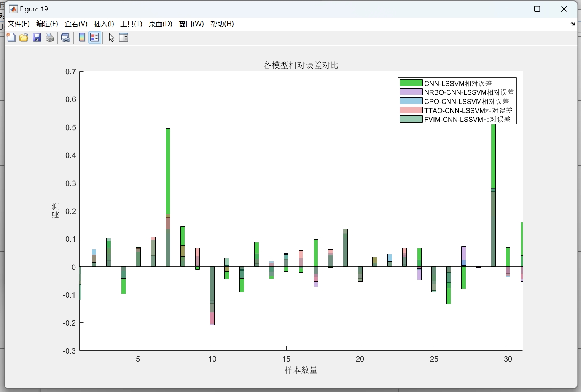Viewport: 581px width, 392px height.
Task: Click the MATLAB logo in the title bar
Action: tap(13, 8)
